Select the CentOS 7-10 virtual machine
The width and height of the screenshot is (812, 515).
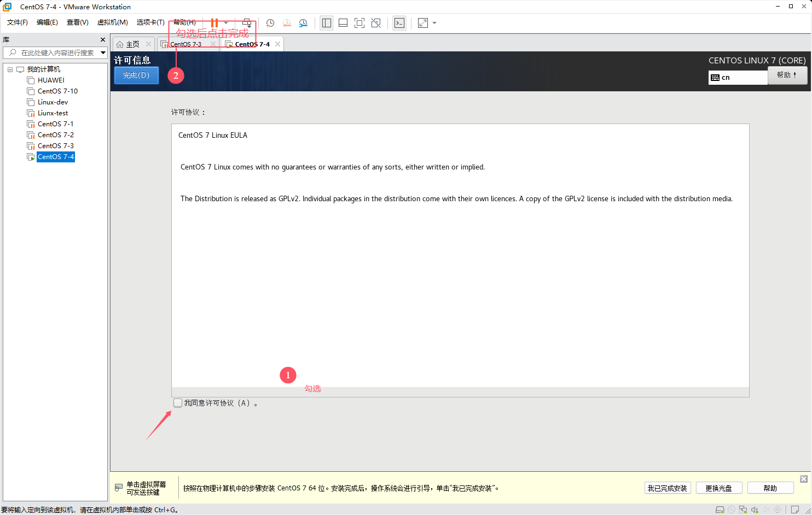coord(57,91)
